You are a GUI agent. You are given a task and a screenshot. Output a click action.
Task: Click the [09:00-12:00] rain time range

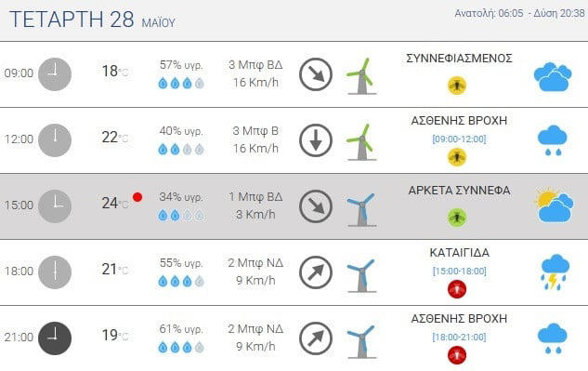pos(459,139)
